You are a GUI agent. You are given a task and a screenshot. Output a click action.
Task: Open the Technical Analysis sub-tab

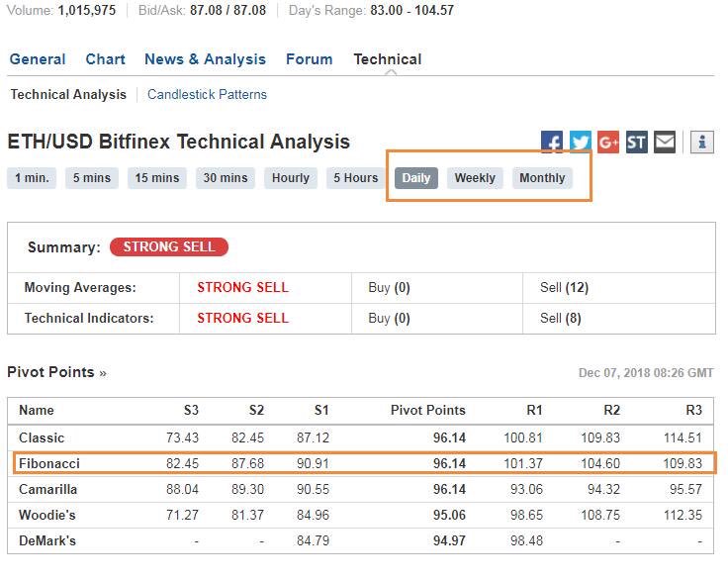pyautogui.click(x=68, y=94)
